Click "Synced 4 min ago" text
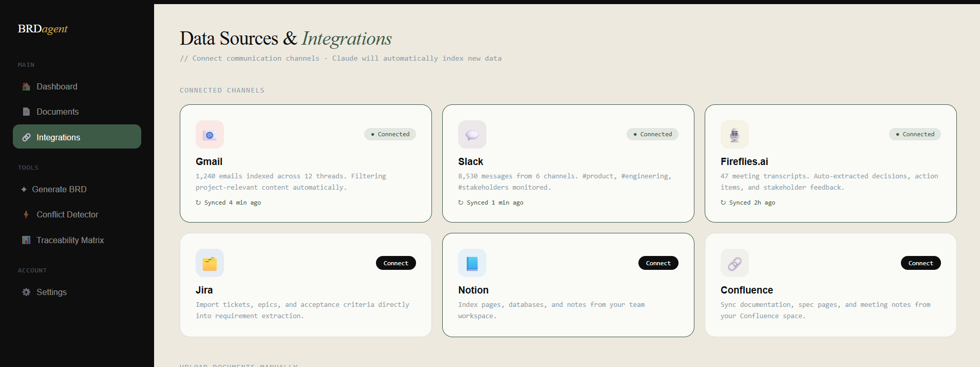Image resolution: width=980 pixels, height=367 pixels. pyautogui.click(x=233, y=203)
